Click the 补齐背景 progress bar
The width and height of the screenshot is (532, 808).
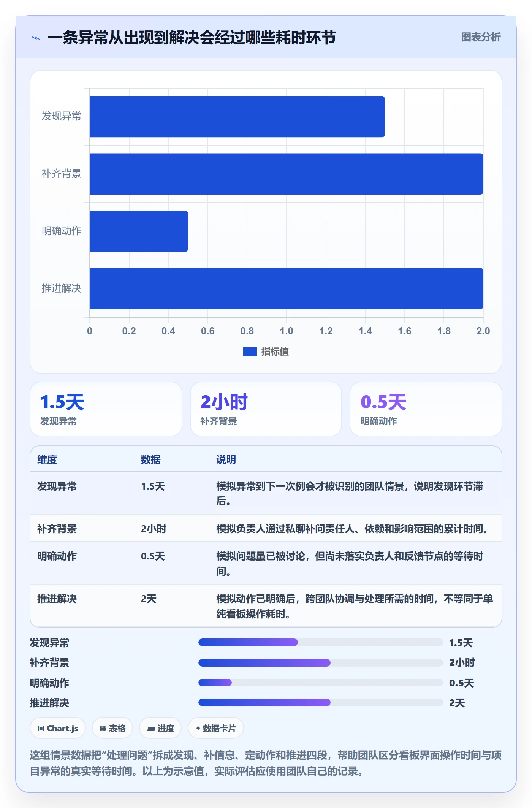[x=321, y=663]
